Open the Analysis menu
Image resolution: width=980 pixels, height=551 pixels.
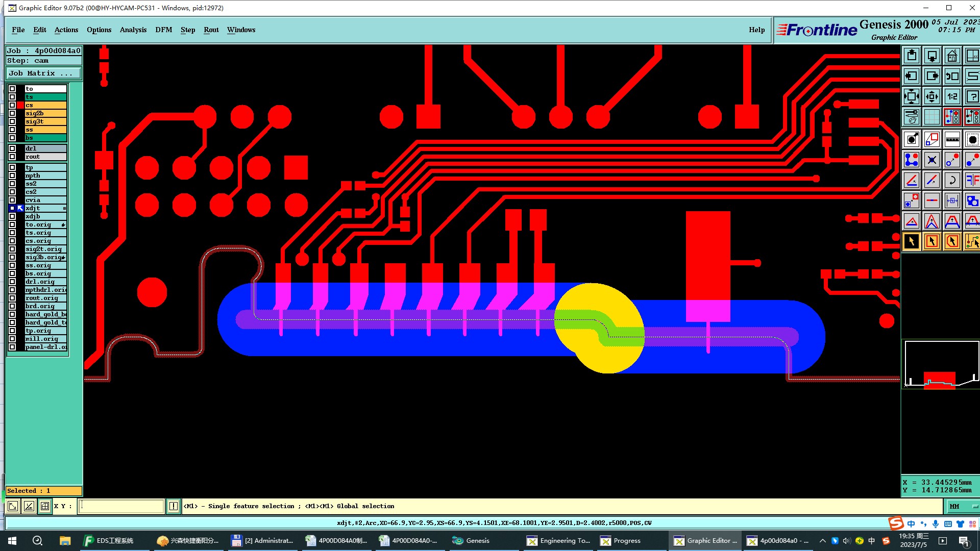[133, 30]
